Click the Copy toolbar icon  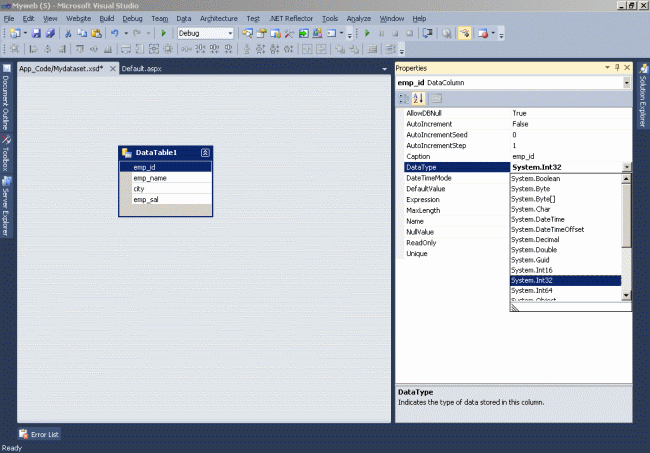click(x=82, y=33)
